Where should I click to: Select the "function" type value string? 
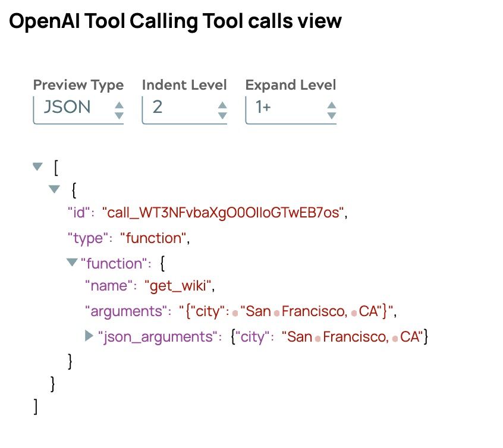(x=154, y=238)
